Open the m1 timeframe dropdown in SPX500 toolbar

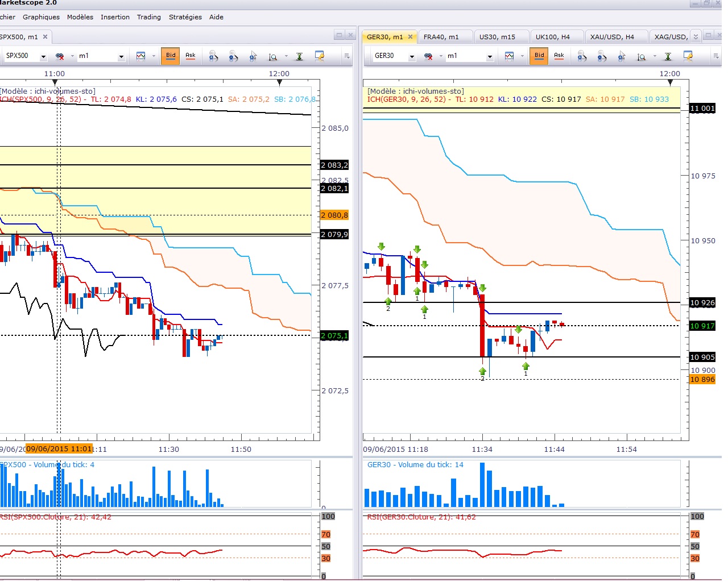(x=121, y=56)
